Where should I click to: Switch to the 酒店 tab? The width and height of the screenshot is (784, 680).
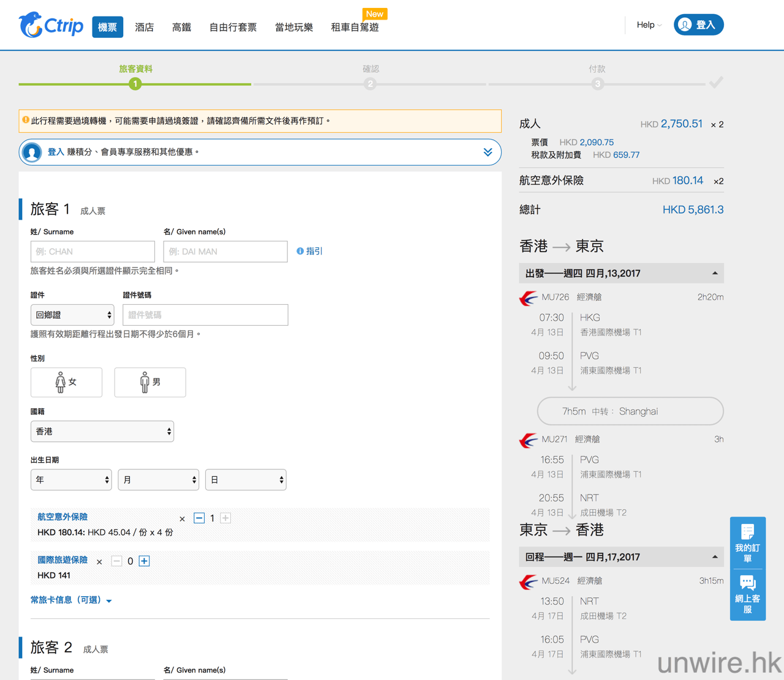click(145, 28)
